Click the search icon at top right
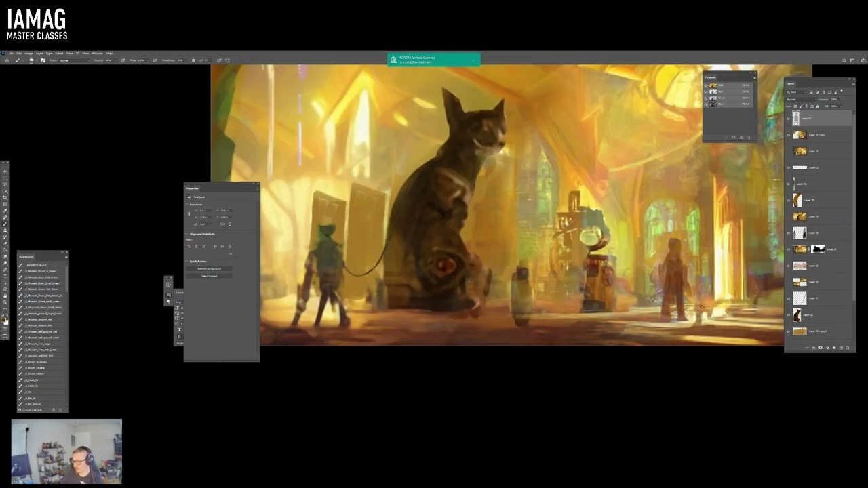868x488 pixels. pos(844,60)
